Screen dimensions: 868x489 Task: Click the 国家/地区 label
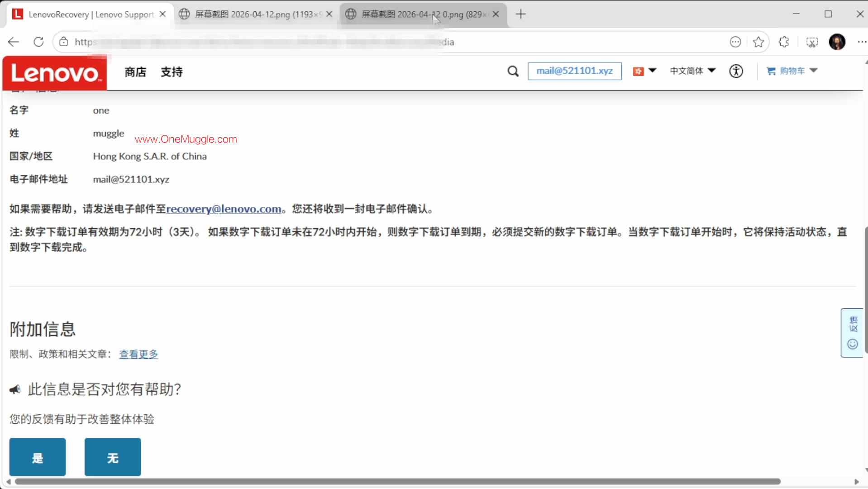coord(31,157)
